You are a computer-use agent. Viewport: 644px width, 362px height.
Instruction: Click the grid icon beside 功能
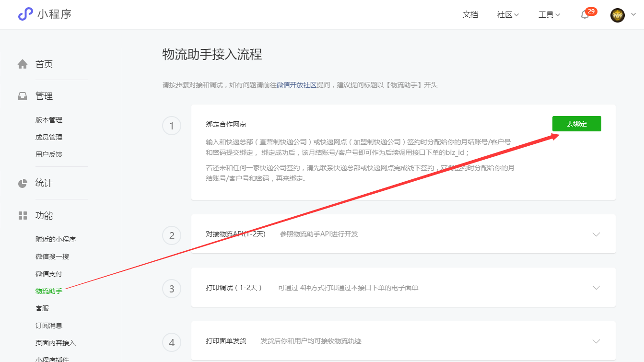[x=23, y=216]
